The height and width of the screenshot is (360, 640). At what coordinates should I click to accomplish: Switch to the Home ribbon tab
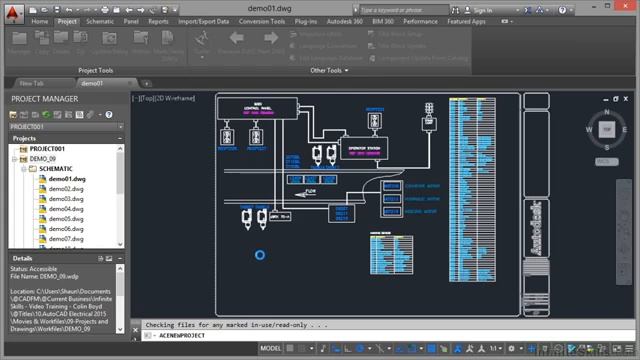click(x=40, y=21)
